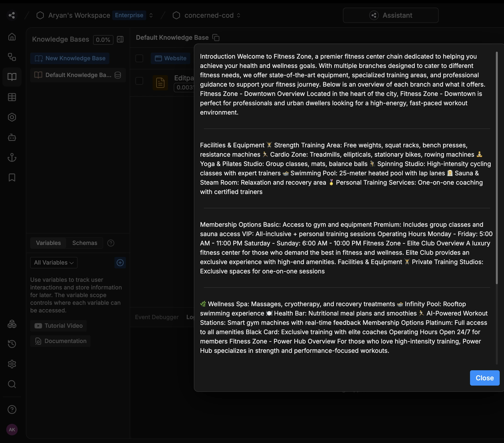Click the preview dialog's vertical scrollbar
The height and width of the screenshot is (443, 504).
click(497, 168)
